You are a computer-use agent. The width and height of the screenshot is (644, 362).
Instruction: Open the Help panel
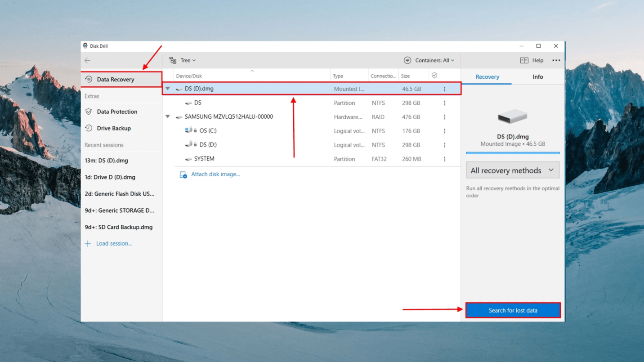click(532, 60)
